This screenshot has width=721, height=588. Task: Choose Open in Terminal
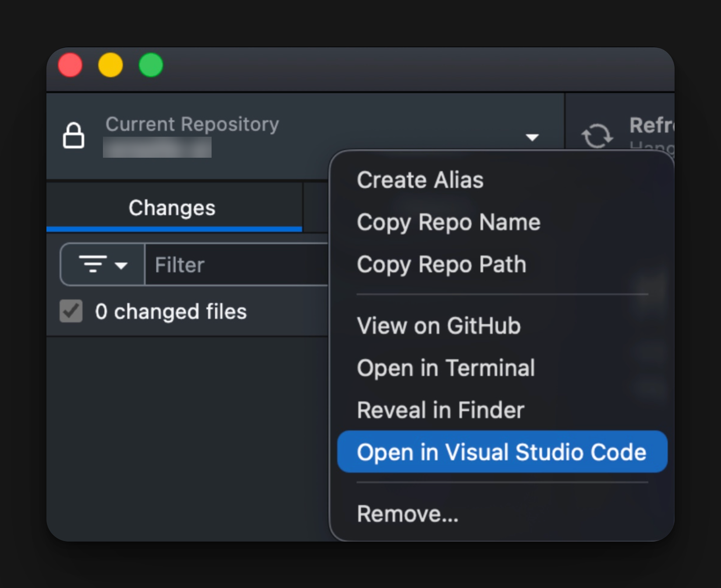[x=502, y=368]
